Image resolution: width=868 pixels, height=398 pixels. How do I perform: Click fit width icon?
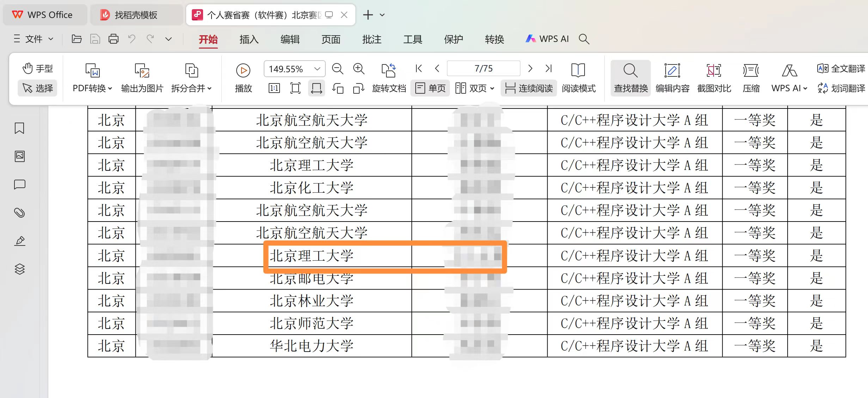click(317, 88)
